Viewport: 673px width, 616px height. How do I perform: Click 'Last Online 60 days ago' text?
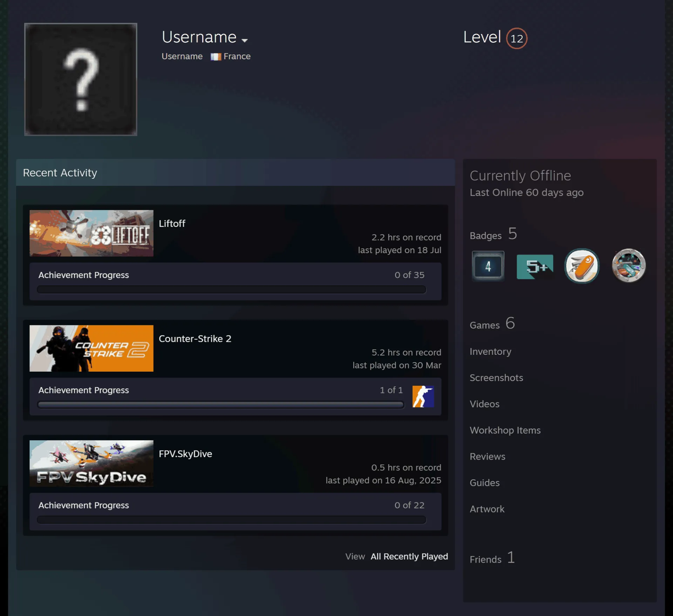click(x=526, y=193)
